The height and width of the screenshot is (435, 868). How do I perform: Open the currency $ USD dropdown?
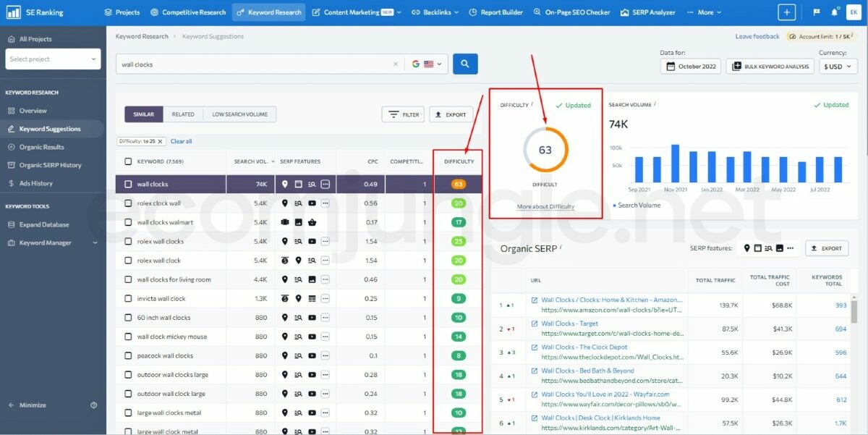tap(838, 67)
